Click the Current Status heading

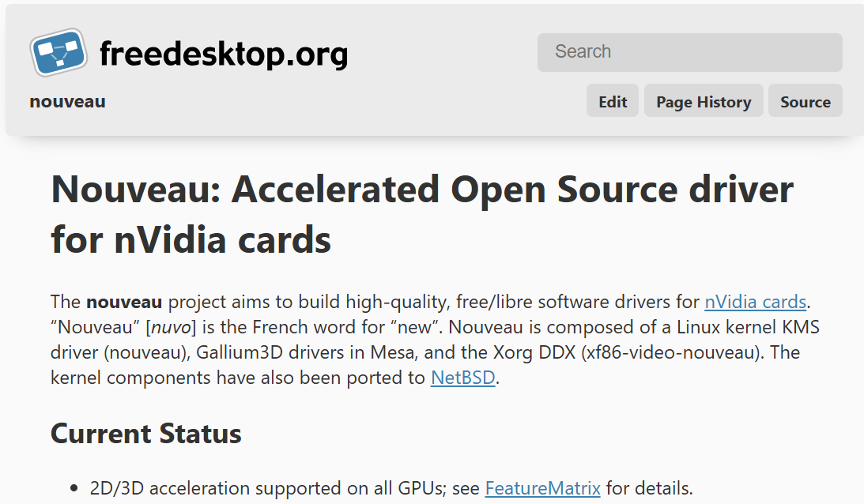[146, 434]
